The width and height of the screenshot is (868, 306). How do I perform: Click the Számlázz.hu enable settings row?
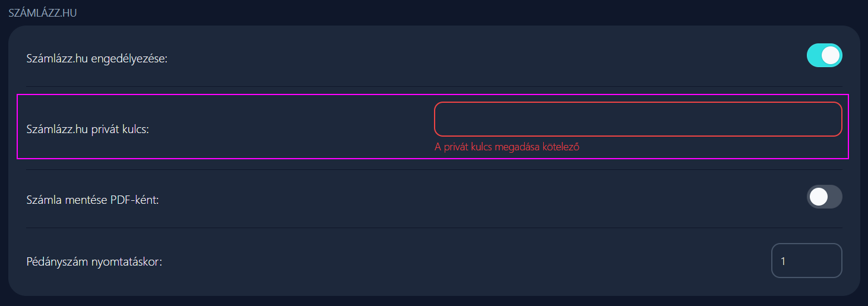[x=434, y=56]
